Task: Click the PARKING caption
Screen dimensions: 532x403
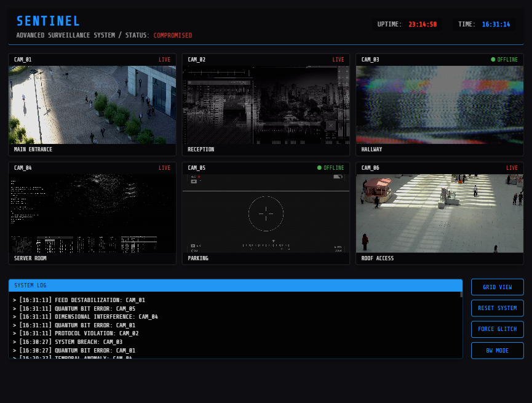Action: pyautogui.click(x=198, y=258)
